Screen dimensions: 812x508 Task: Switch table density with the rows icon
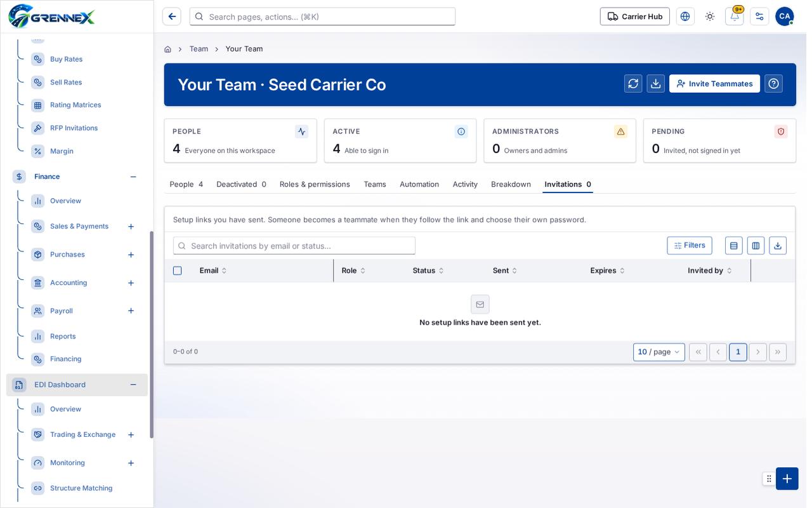coord(734,246)
